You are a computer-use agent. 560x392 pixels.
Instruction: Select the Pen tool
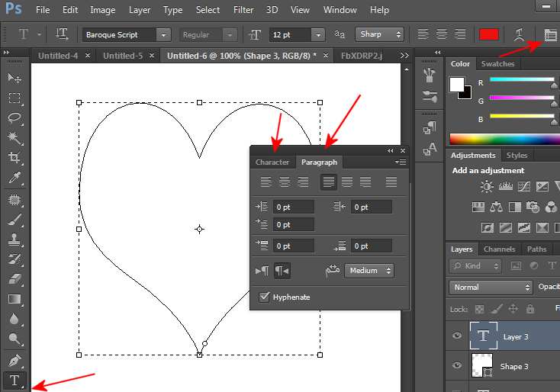click(14, 360)
